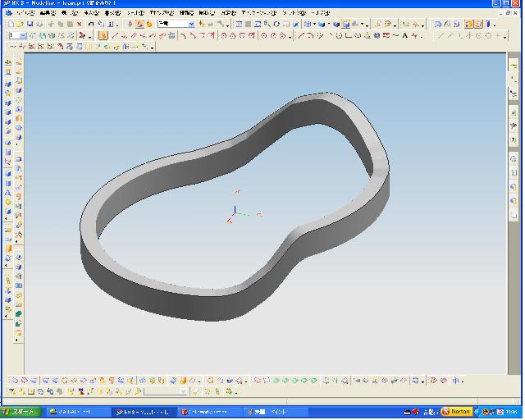
Task: Open the selection filter combo box
Action: click(x=176, y=25)
